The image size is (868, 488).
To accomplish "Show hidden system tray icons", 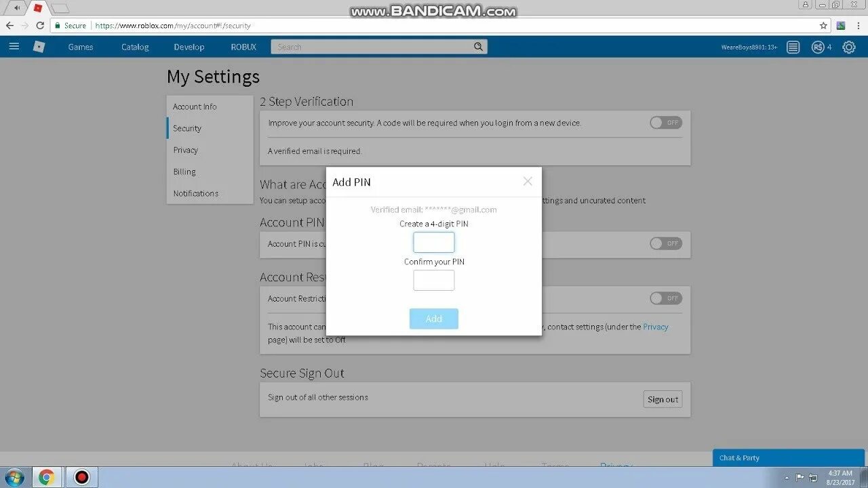I will click(787, 477).
